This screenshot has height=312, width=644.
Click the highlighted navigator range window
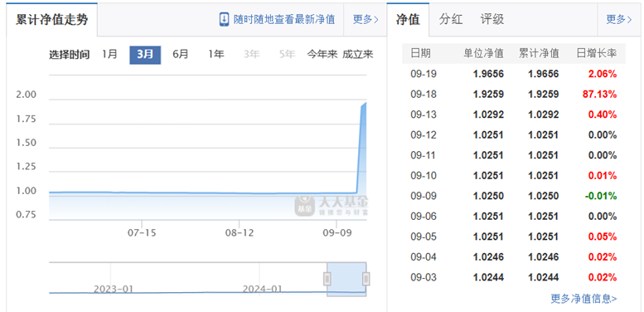(346, 279)
